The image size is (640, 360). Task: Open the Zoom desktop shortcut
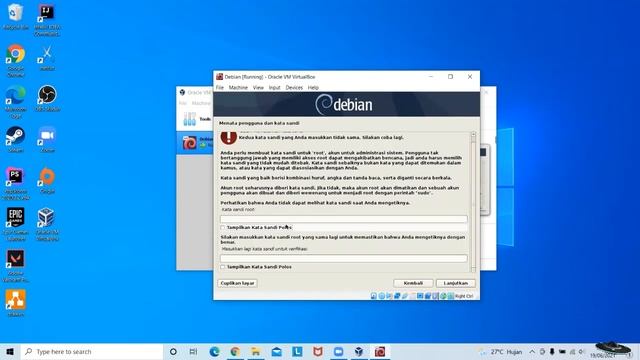click(47, 139)
